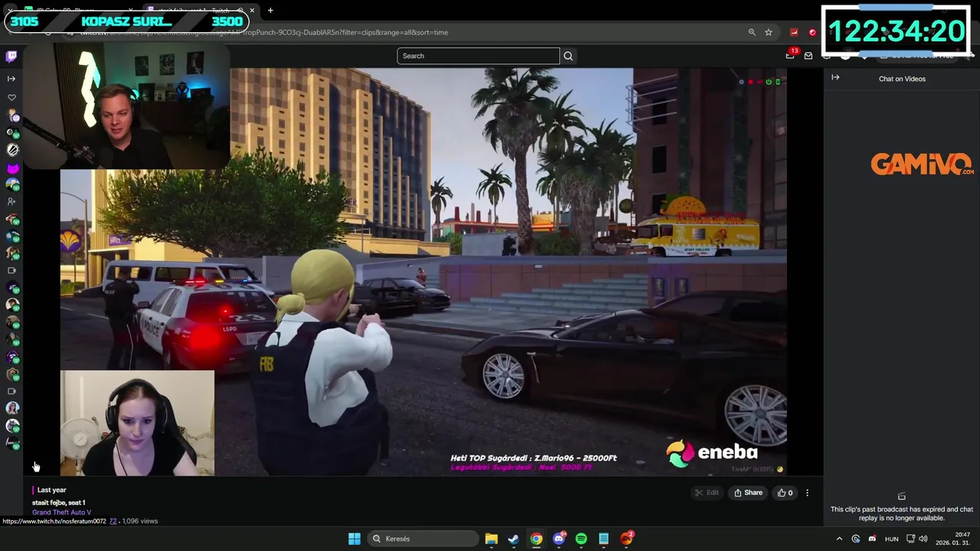Open Steam from the taskbar
The image size is (980, 551).
tap(514, 539)
